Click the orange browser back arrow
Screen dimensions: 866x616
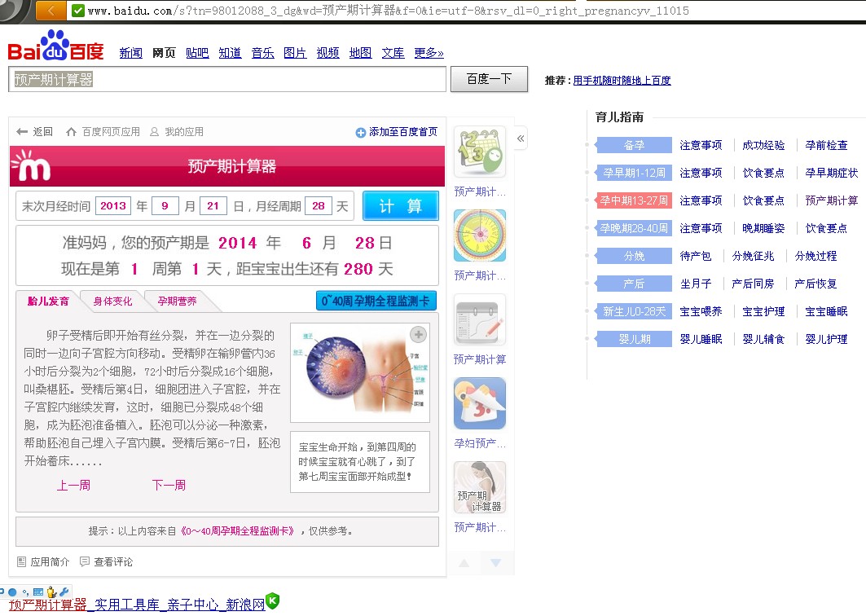(51, 10)
